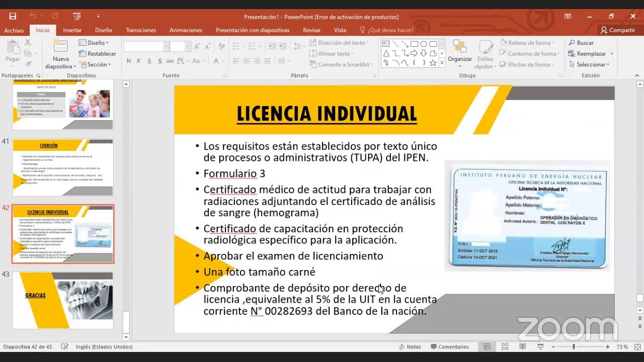Click the Decrease List Level icon
Image resolution: width=644 pixels, height=362 pixels.
272,46
